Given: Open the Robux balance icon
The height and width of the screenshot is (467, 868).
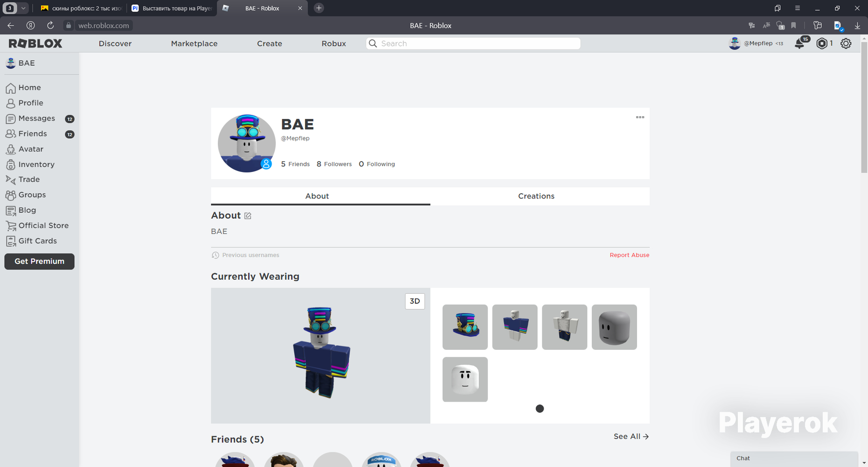Looking at the screenshot, I should [822, 43].
